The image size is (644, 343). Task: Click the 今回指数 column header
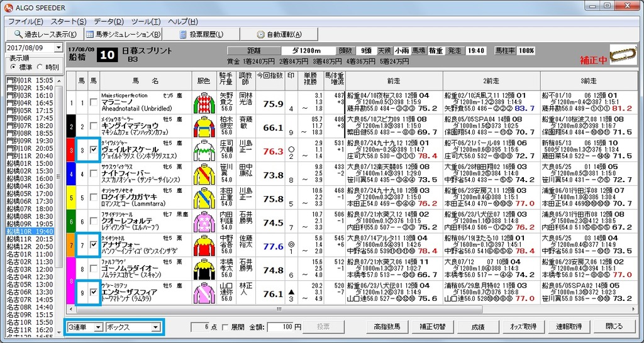[270, 81]
